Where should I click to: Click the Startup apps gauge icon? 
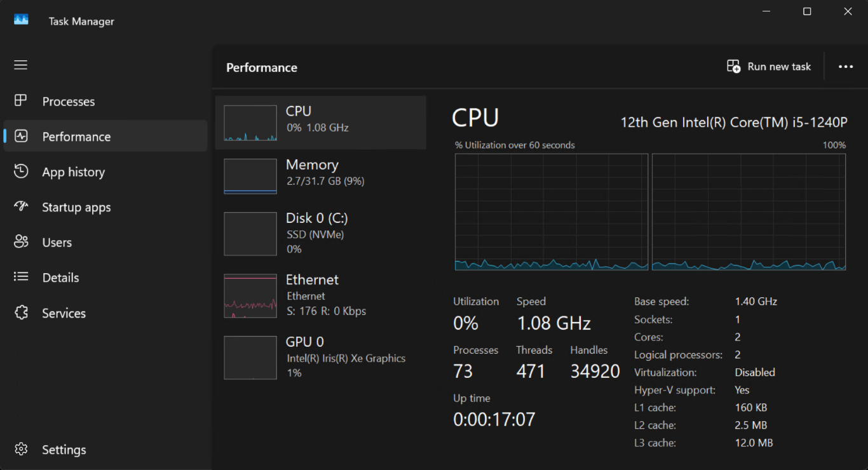(21, 207)
